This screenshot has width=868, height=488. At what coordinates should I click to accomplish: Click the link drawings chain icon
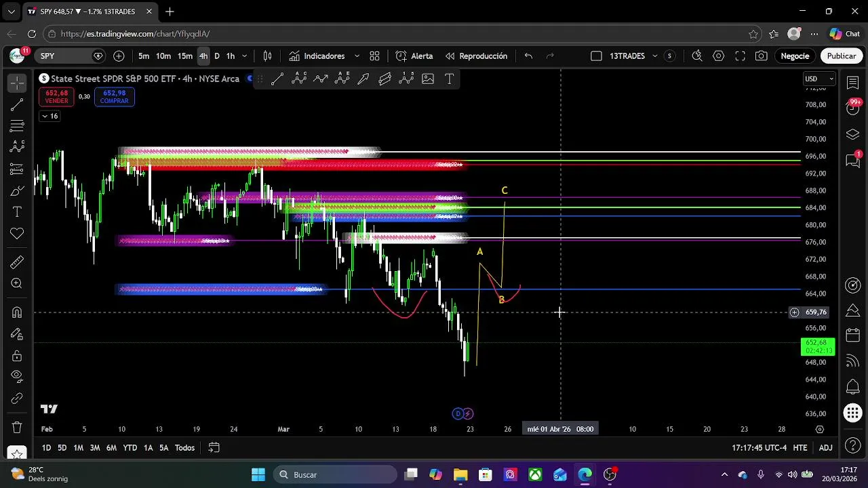tap(17, 399)
